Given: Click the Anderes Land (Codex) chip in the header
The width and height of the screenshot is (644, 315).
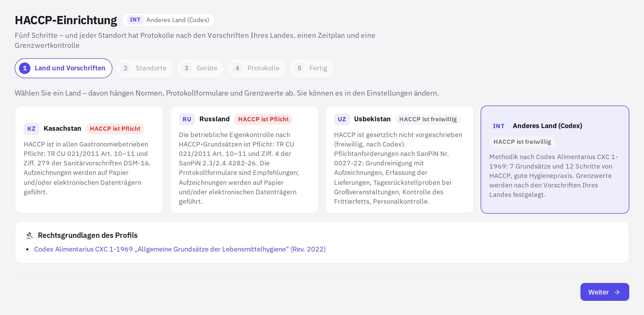Looking at the screenshot, I should [x=168, y=20].
